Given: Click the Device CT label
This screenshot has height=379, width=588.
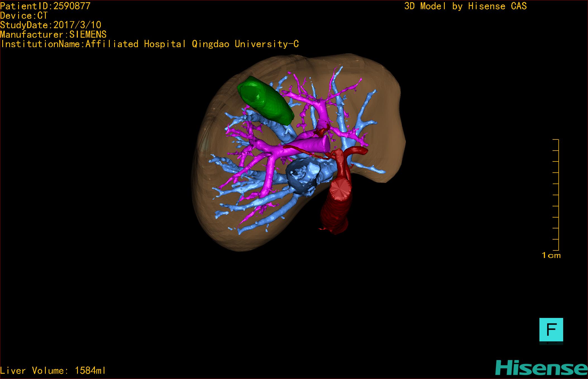Looking at the screenshot, I should (24, 16).
